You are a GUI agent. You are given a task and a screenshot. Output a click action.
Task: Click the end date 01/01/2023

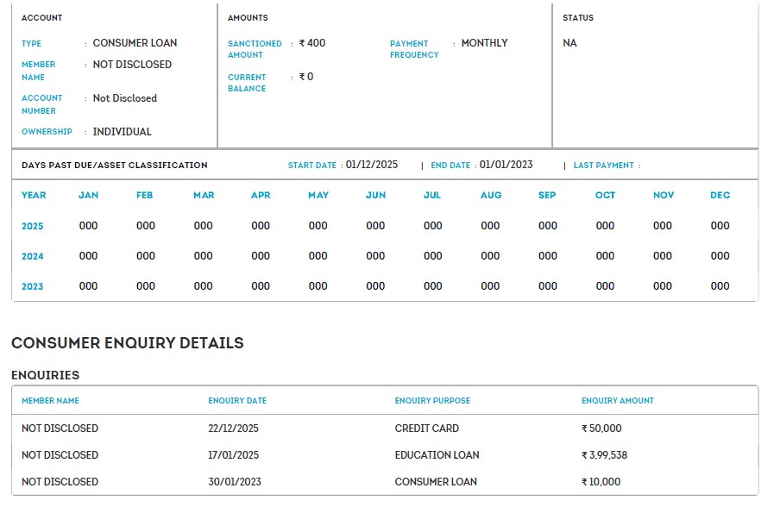tap(506, 165)
